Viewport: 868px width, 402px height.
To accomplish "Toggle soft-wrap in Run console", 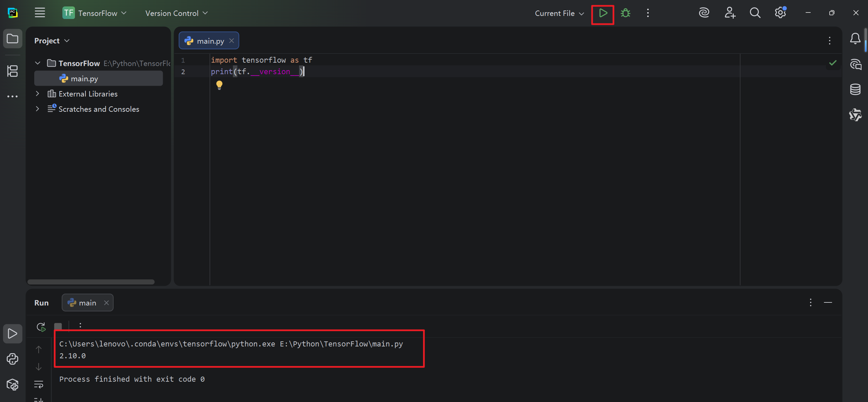I will (39, 384).
